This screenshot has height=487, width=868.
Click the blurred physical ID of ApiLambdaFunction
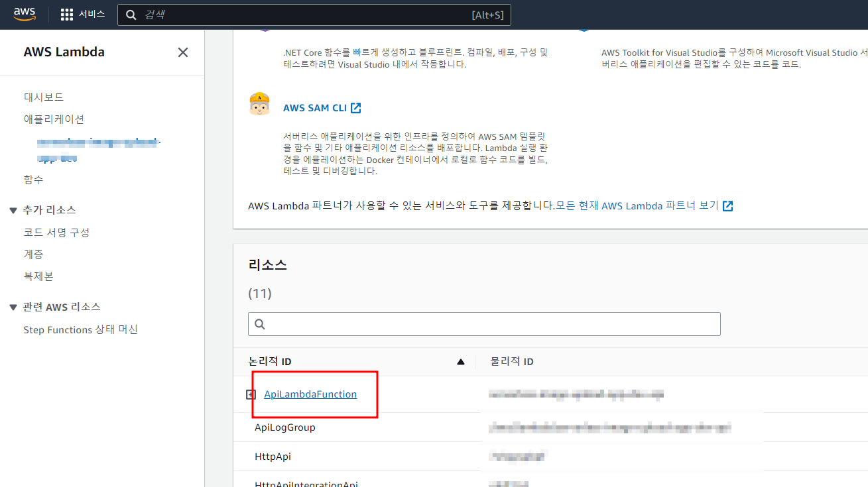(x=576, y=394)
